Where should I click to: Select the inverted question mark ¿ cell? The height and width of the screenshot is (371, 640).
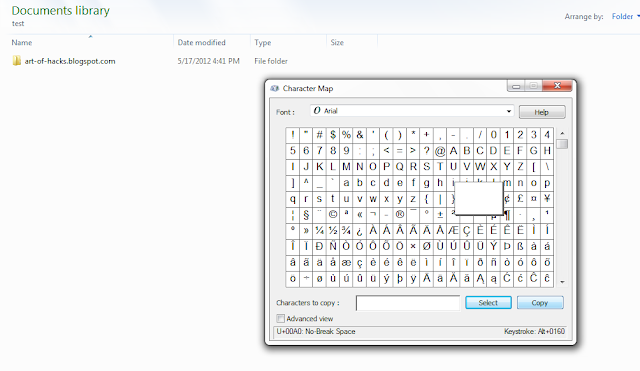click(360, 231)
